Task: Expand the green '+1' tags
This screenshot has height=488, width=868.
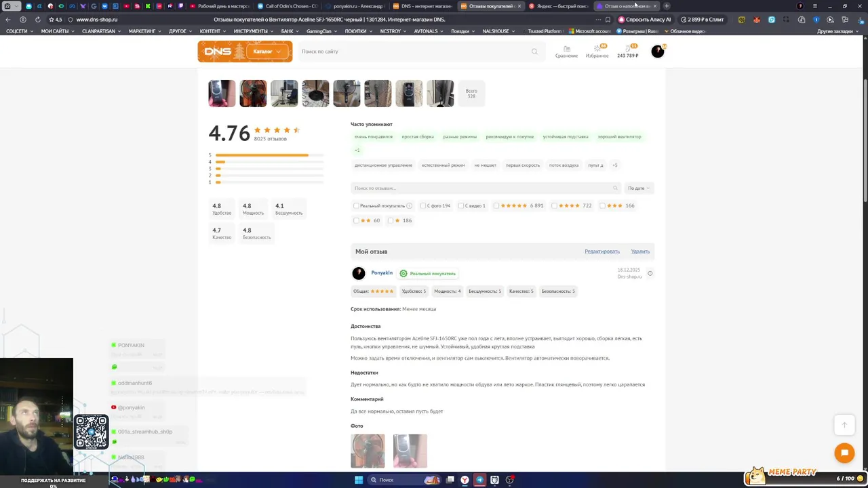Action: click(357, 150)
